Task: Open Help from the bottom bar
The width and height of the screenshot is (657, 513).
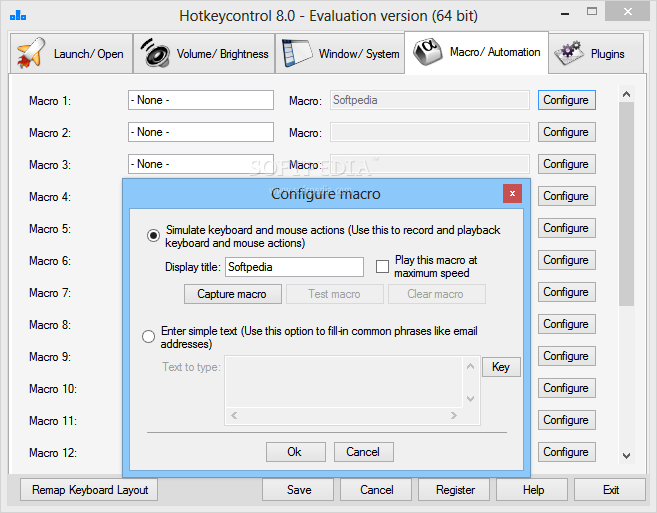Action: [x=532, y=490]
